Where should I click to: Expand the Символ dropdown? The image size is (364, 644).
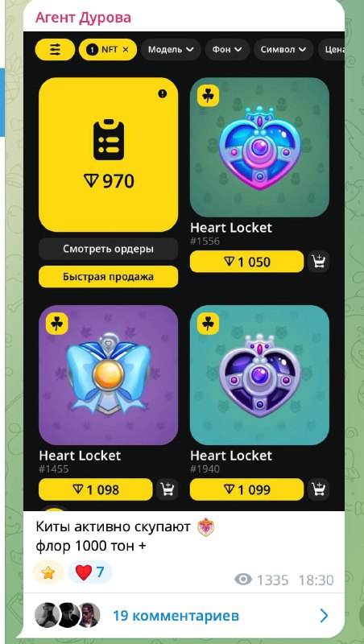[283, 50]
